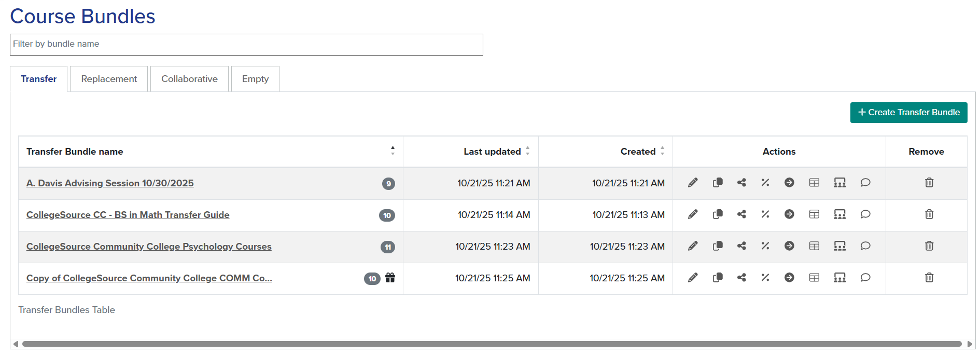This screenshot has height=354, width=980.
Task: Click audience icon in Psychology Courses row
Action: pos(839,246)
